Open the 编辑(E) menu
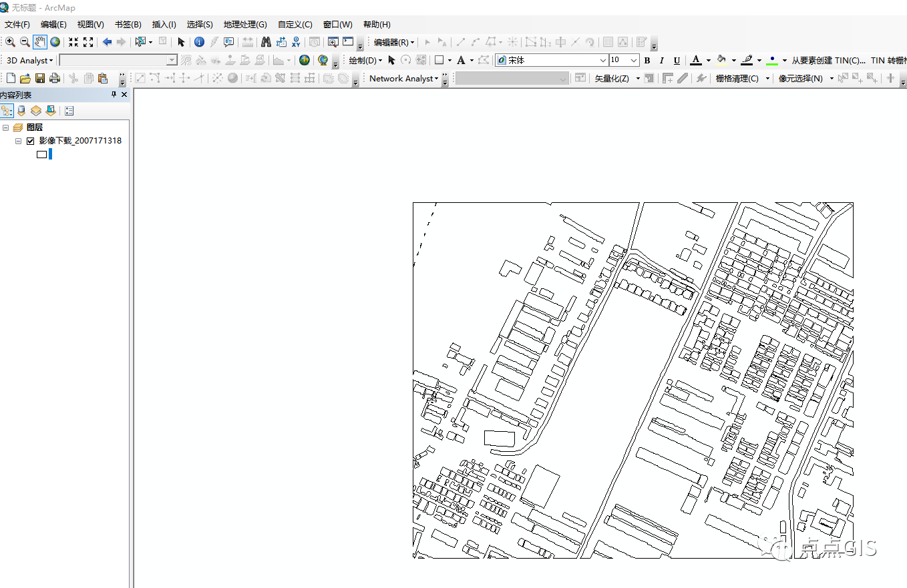 (53, 25)
